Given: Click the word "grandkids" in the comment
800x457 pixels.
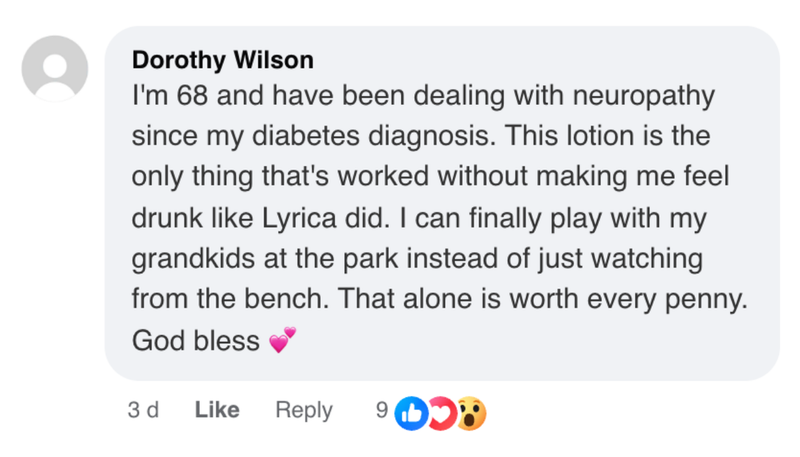Looking at the screenshot, I should (x=185, y=259).
